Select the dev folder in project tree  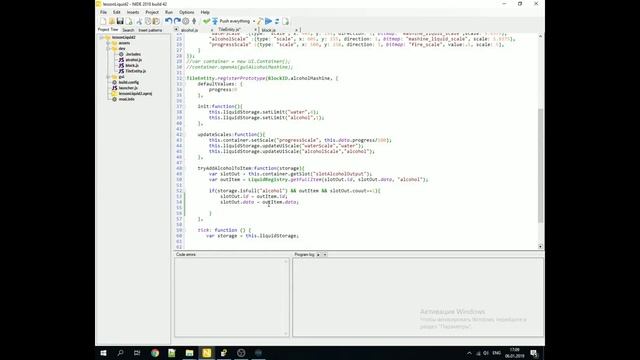coord(122,49)
